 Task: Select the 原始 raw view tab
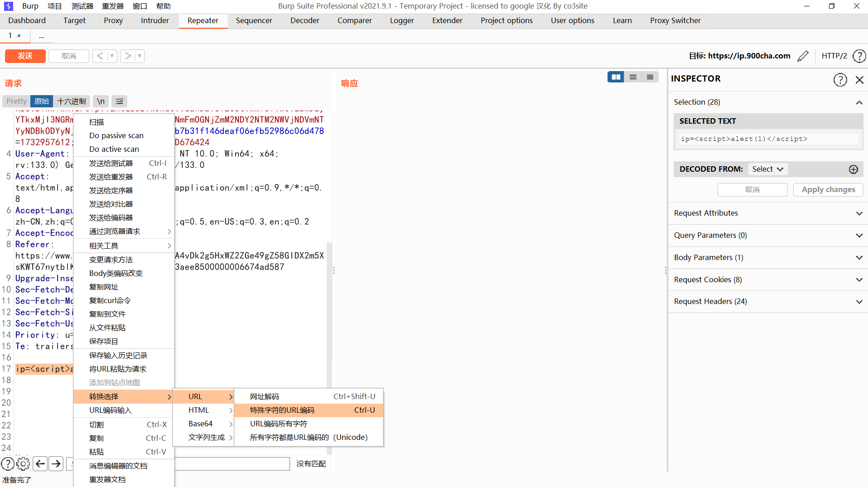pyautogui.click(x=42, y=101)
